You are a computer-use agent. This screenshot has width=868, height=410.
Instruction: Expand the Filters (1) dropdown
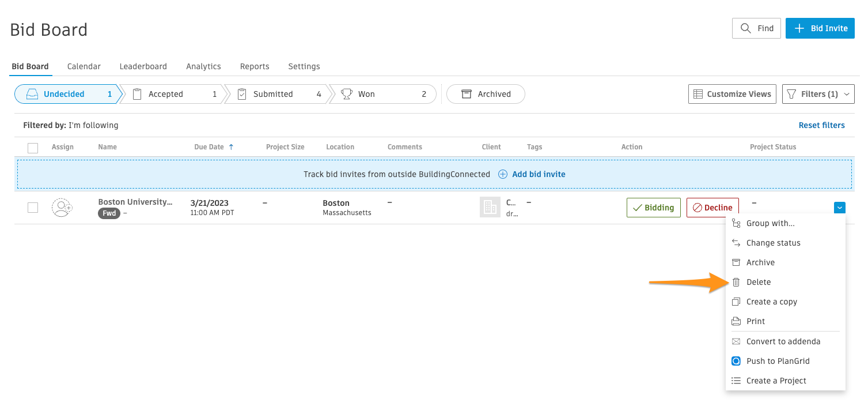[818, 94]
